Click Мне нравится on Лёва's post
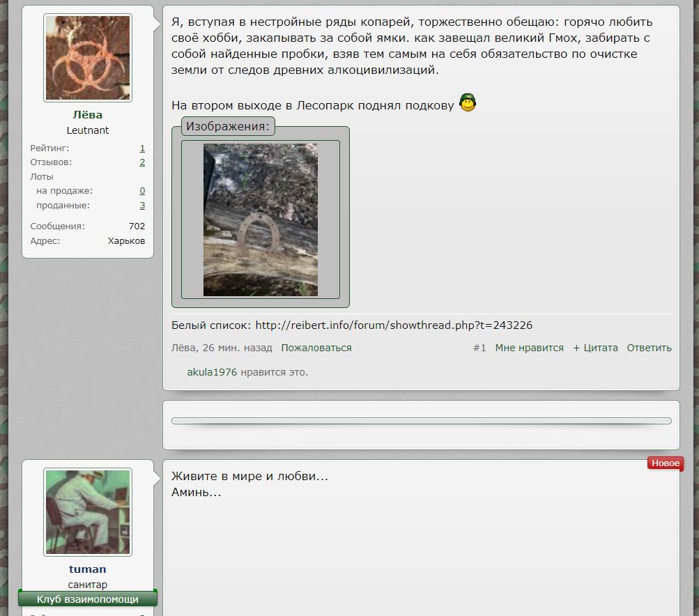 [x=529, y=348]
